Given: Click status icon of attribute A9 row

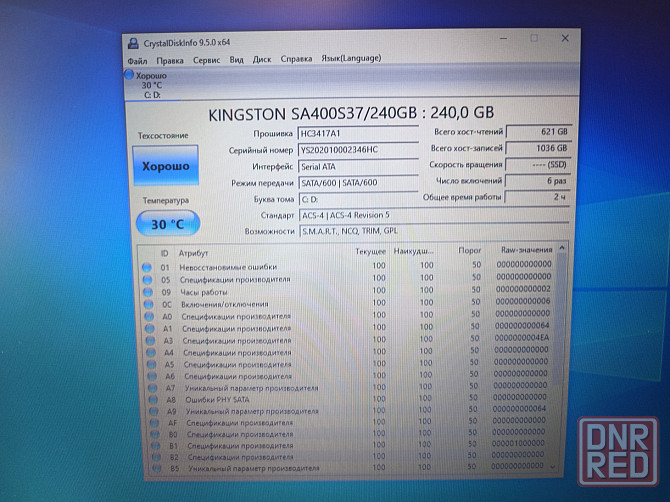Looking at the screenshot, I should pyautogui.click(x=154, y=411).
